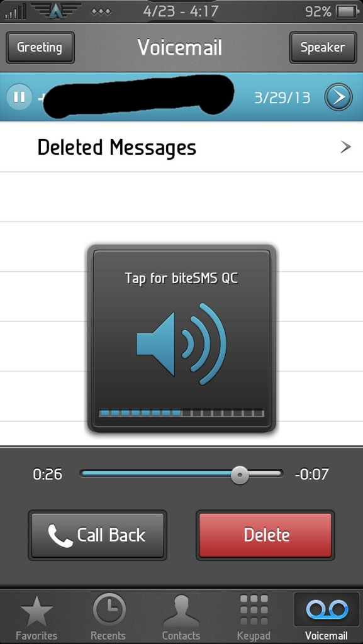
Task: Tap the signal bars indicator
Action: point(16,13)
